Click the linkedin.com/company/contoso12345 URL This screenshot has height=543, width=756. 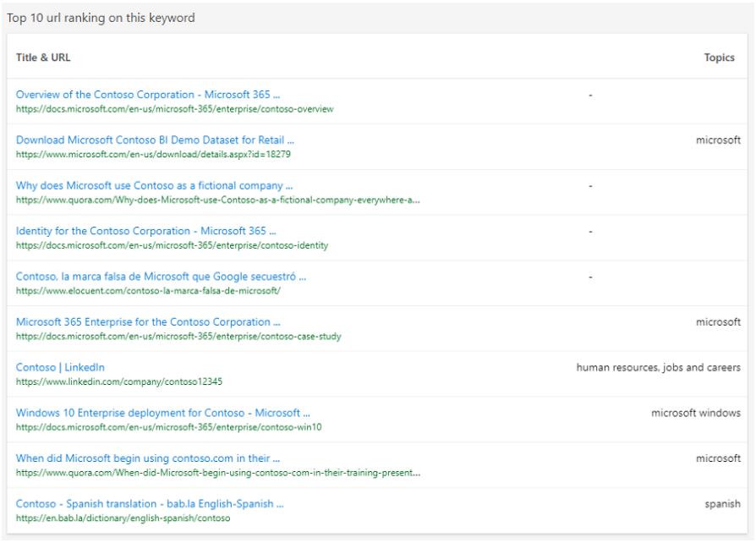coord(119,381)
